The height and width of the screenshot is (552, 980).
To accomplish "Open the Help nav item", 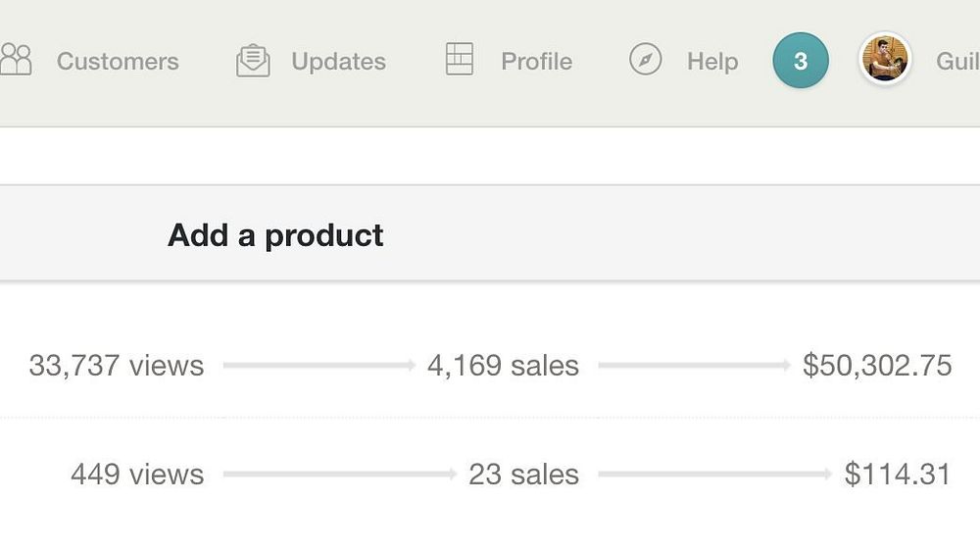I will tap(712, 61).
